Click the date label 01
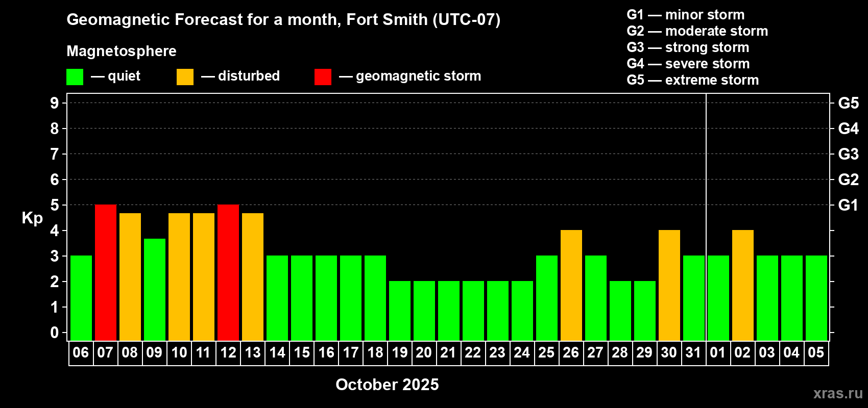This screenshot has width=868, height=408. coord(718,352)
